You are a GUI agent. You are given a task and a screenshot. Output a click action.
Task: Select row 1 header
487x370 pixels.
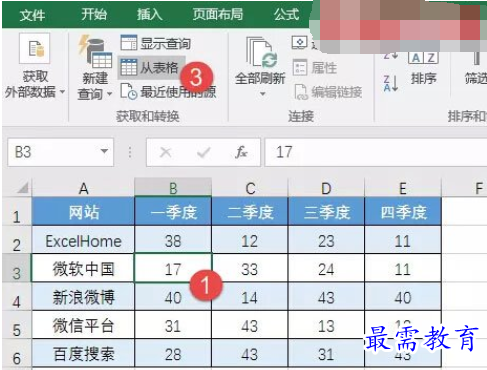coord(17,212)
